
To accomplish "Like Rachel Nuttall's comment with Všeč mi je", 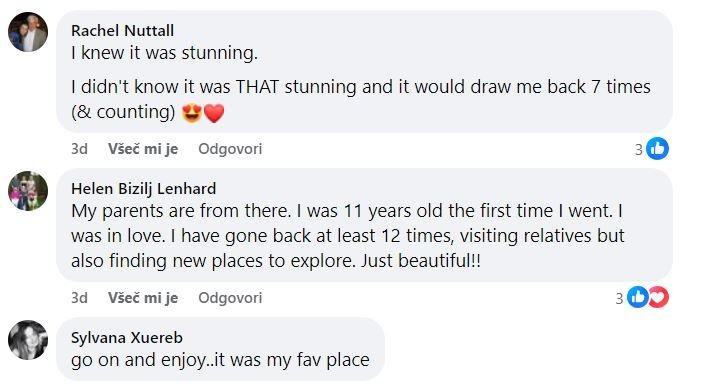I will click(x=143, y=149).
